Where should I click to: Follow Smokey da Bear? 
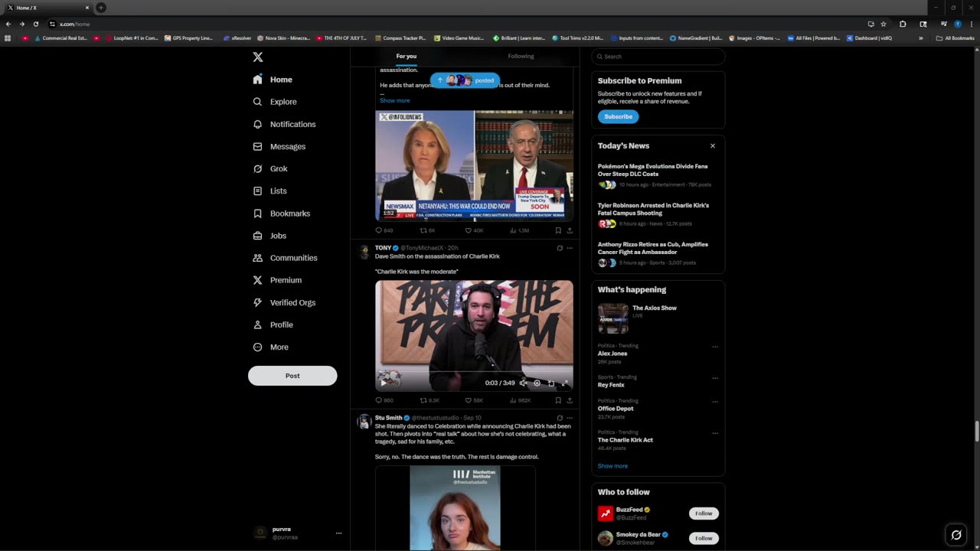pos(704,538)
